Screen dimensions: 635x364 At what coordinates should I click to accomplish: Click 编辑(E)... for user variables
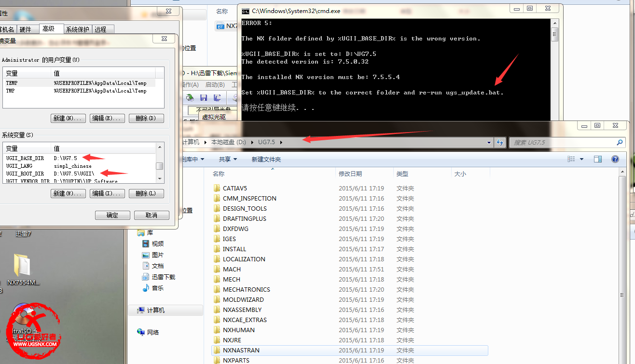tap(108, 118)
